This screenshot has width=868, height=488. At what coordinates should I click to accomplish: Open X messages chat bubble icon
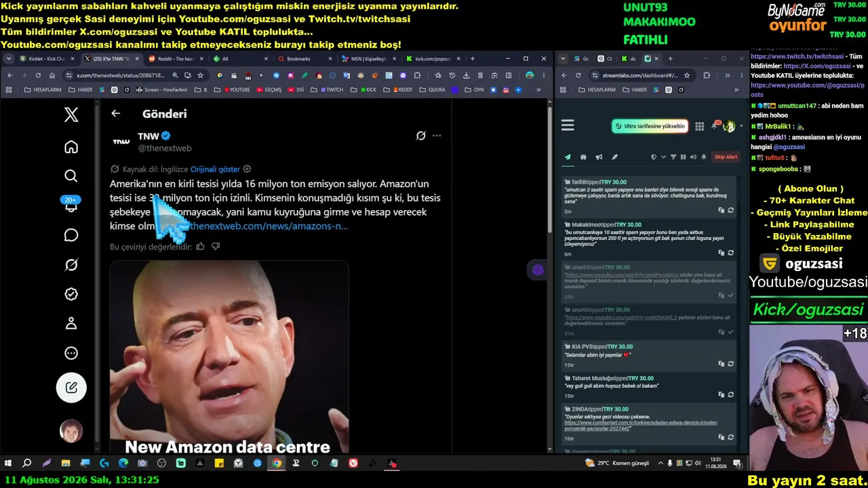(71, 235)
